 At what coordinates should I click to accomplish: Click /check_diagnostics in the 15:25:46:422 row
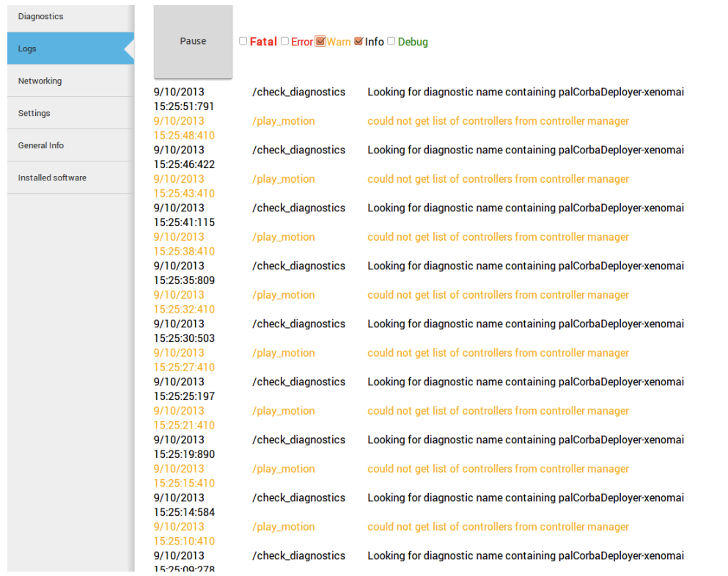pyautogui.click(x=298, y=150)
